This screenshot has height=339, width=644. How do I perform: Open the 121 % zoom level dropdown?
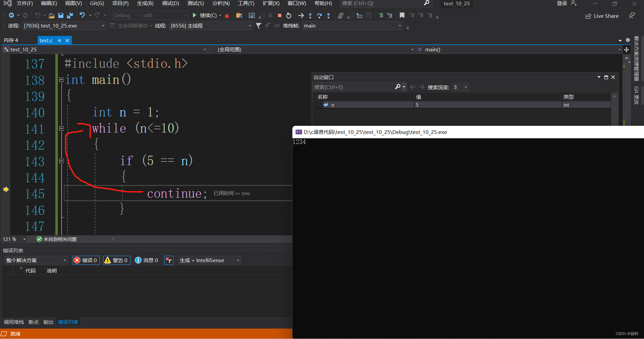(14, 239)
